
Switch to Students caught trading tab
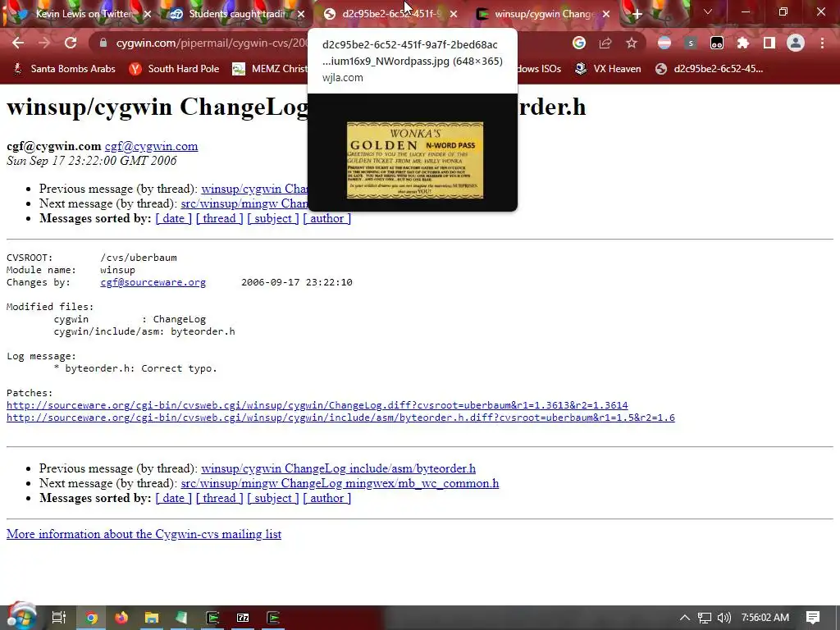237,14
